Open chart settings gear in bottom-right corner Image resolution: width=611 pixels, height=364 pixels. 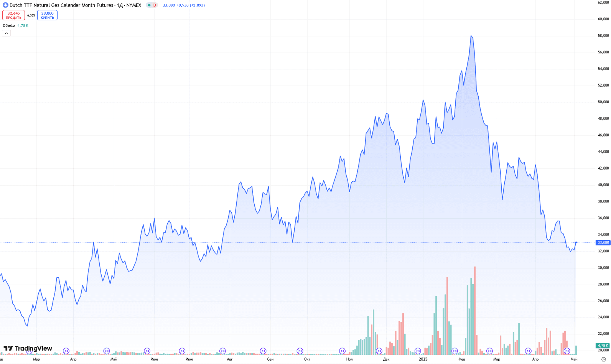[603, 359]
